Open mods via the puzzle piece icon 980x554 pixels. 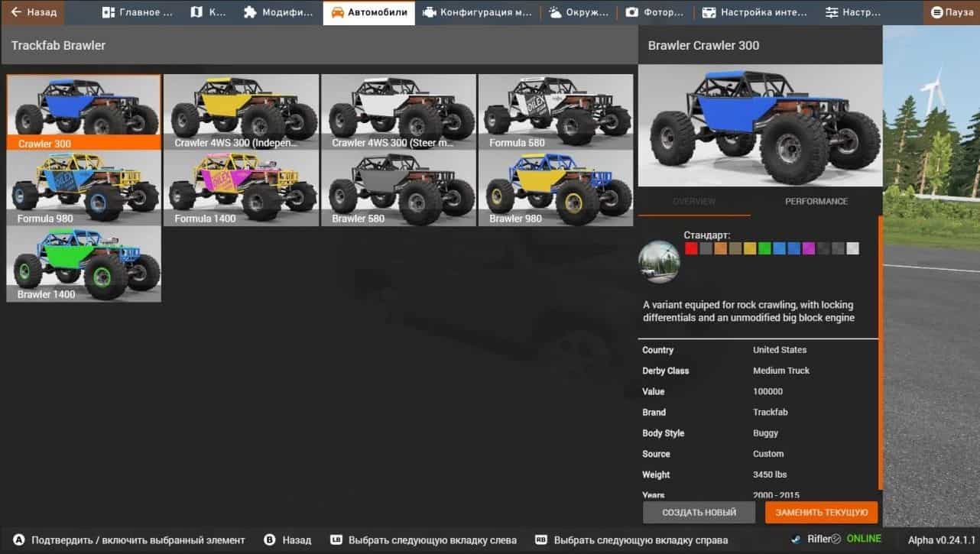point(250,12)
